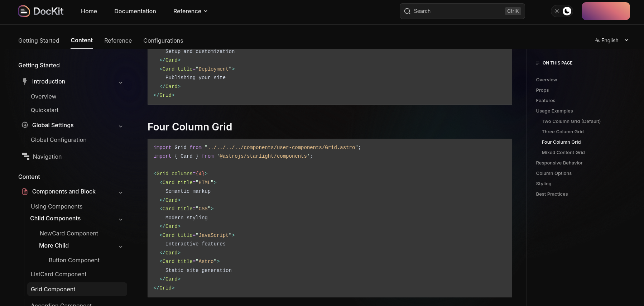This screenshot has height=306, width=644.
Task: Click the CtrlK shortcut badge
Action: (x=513, y=11)
